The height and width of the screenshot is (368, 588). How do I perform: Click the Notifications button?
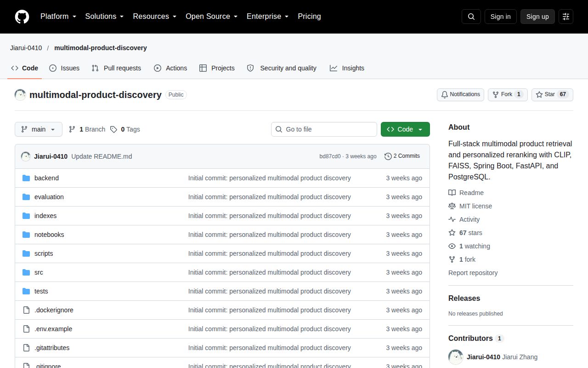click(460, 94)
